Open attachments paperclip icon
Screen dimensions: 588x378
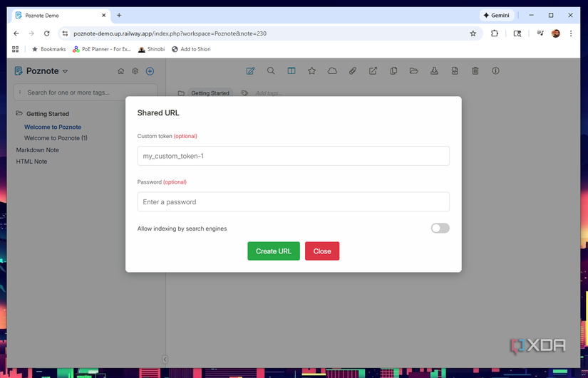[x=353, y=70]
